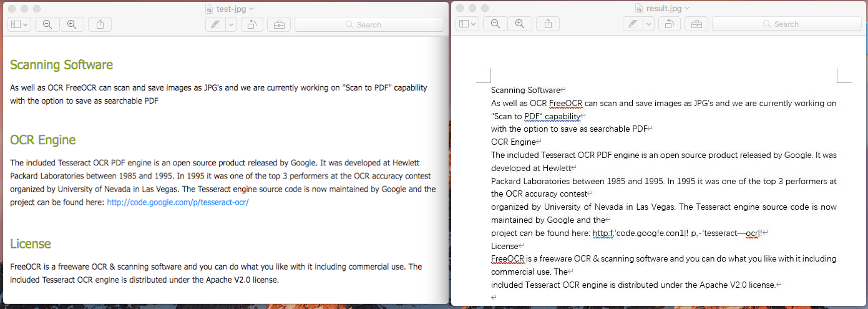The height and width of the screenshot is (309, 868).
Task: Click the 'OCR Engine' heading in test-jpg
Action: (x=42, y=140)
